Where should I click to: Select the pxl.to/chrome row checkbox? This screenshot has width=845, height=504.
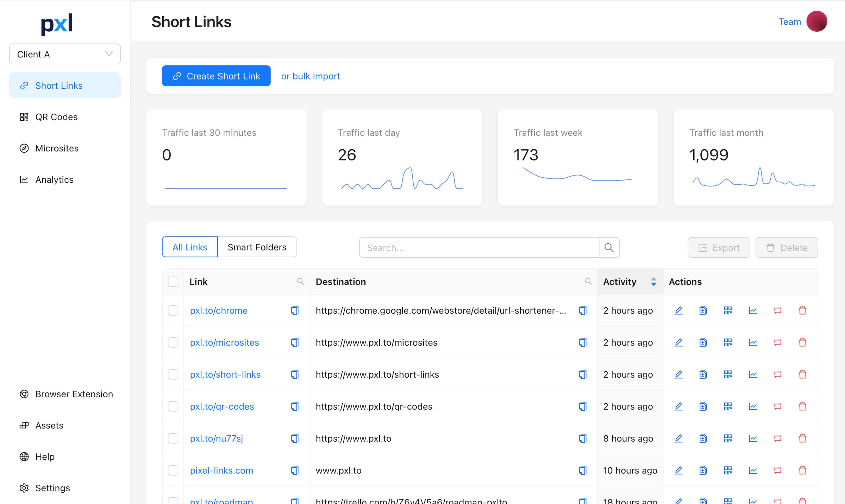173,310
